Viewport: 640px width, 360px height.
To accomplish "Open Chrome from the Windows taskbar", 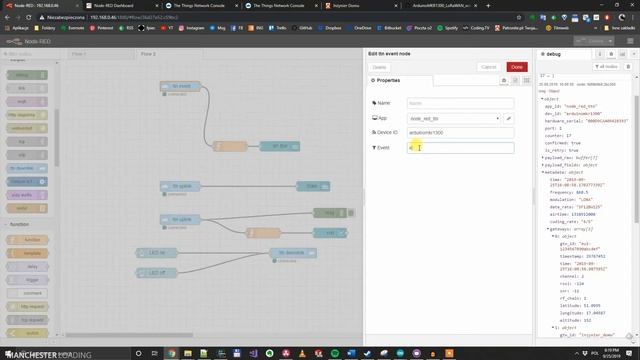I will (x=171, y=353).
